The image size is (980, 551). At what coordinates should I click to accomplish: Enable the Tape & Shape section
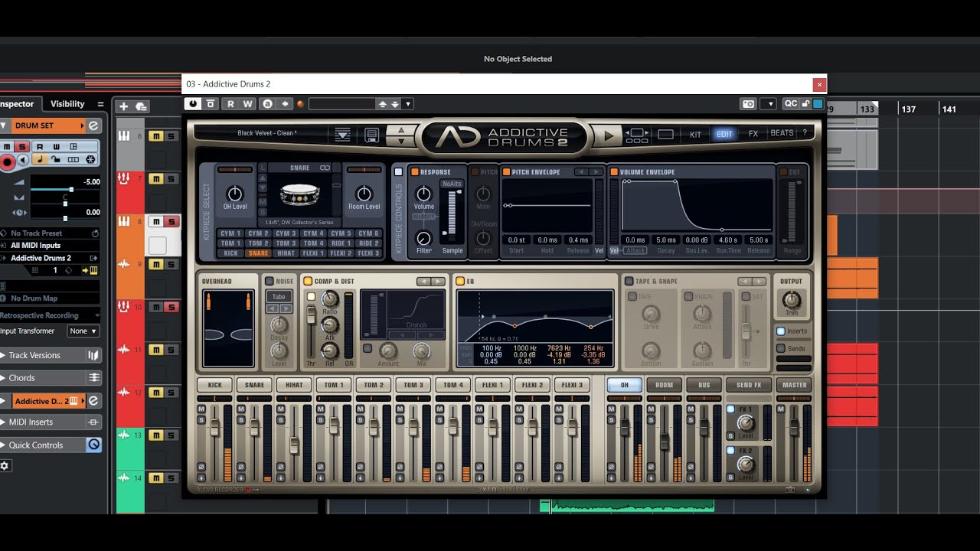pyautogui.click(x=629, y=281)
